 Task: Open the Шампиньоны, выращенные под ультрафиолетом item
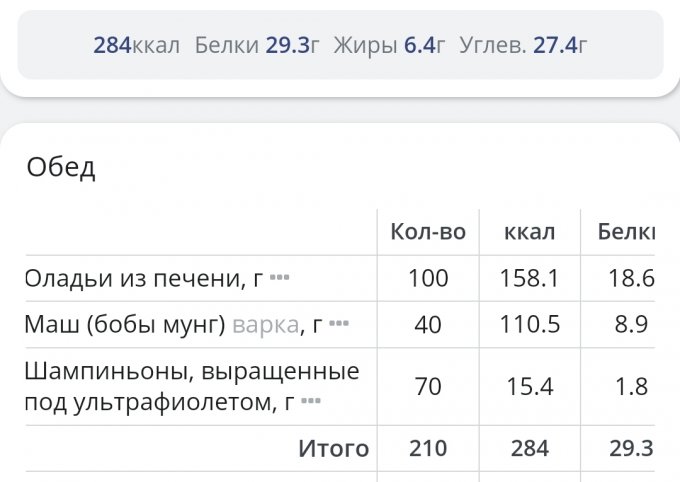(190, 386)
